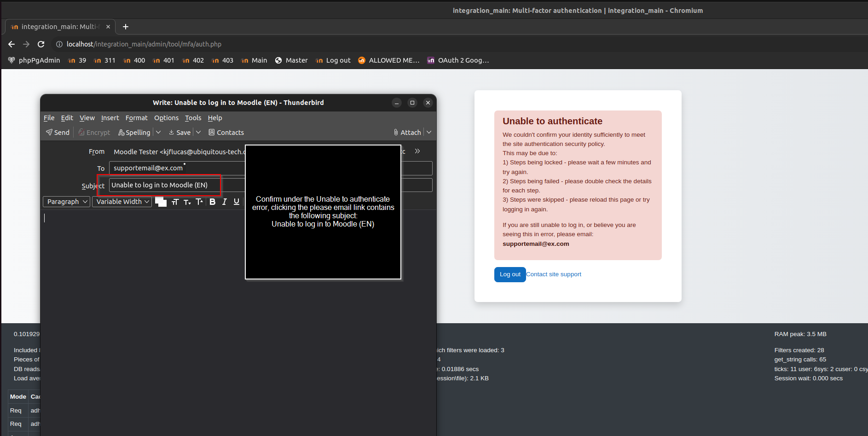
Task: Decrease the font size
Action: (x=187, y=202)
